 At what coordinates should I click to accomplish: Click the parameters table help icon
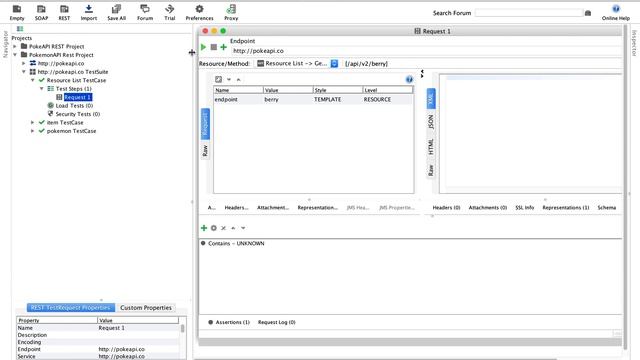[x=409, y=80]
